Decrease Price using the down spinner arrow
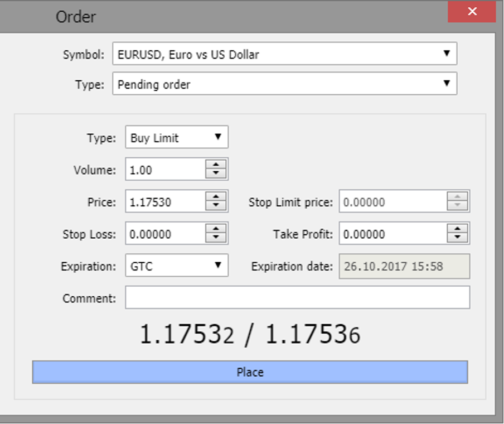 216,206
